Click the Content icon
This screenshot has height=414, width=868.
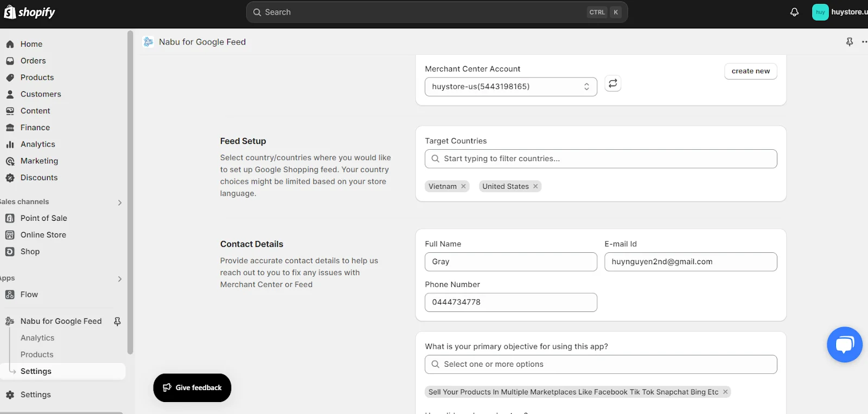click(x=10, y=111)
